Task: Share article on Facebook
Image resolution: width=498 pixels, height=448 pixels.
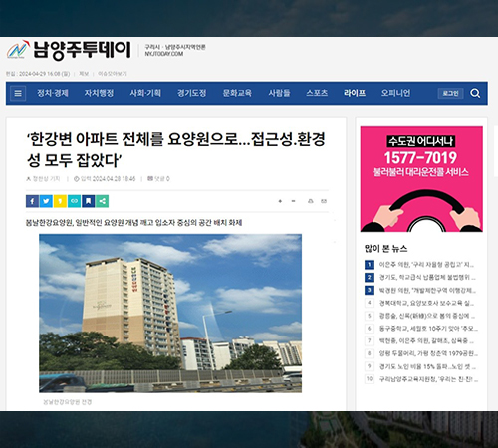Action: pyautogui.click(x=32, y=201)
